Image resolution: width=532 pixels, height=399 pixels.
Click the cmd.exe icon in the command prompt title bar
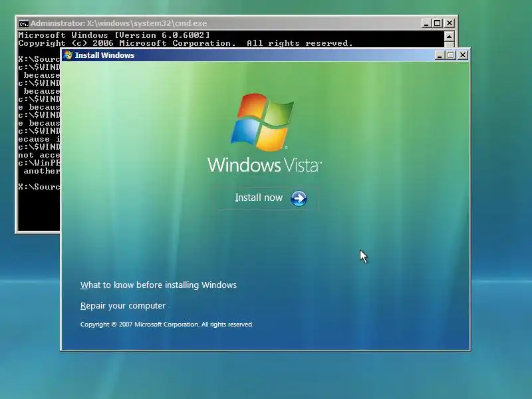click(23, 23)
